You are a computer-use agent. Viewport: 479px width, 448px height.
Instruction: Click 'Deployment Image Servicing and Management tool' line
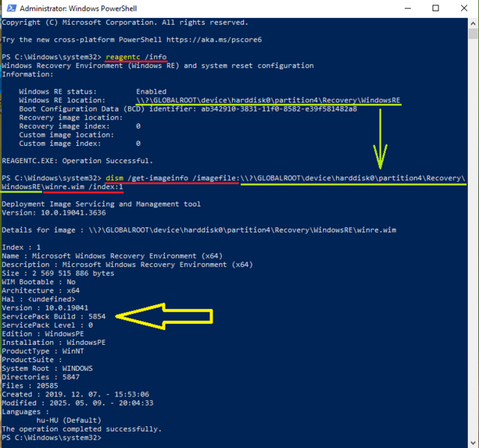tap(101, 204)
